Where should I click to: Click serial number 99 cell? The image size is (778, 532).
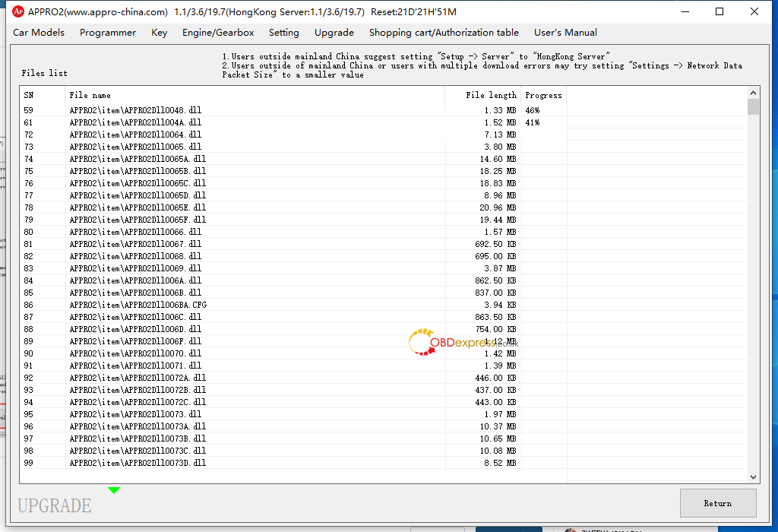click(28, 463)
